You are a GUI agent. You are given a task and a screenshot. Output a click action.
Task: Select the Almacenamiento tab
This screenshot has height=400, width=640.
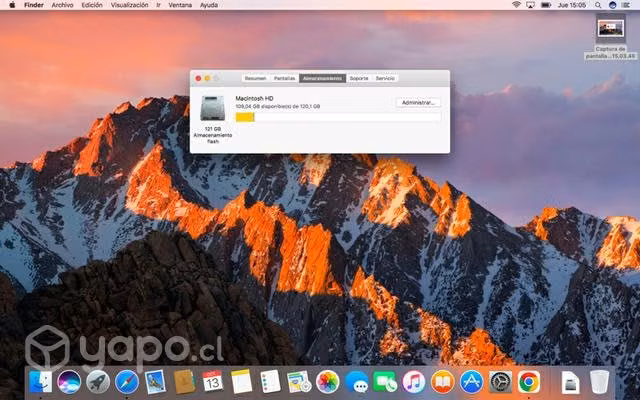[322, 78]
